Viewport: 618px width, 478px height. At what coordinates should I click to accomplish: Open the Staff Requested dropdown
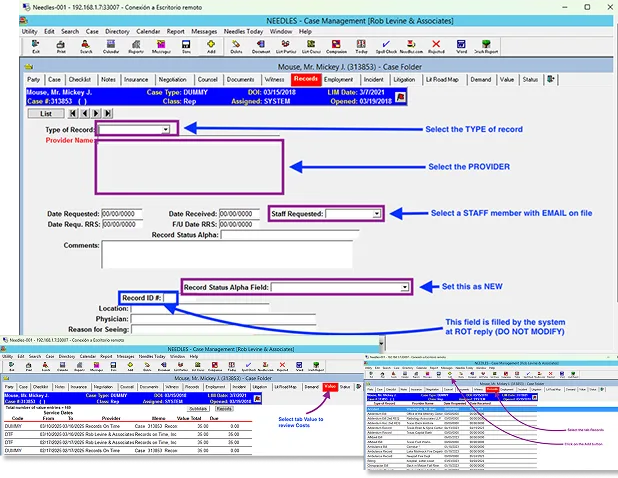[x=377, y=214]
